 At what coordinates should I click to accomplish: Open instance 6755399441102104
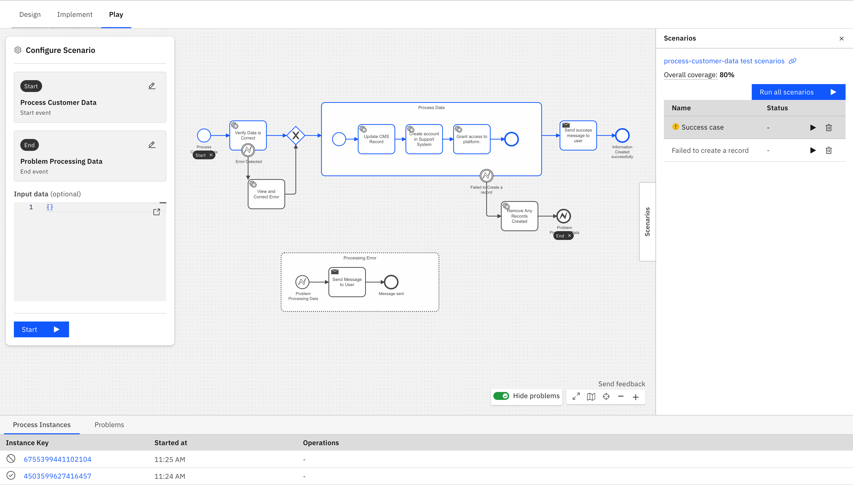click(57, 459)
